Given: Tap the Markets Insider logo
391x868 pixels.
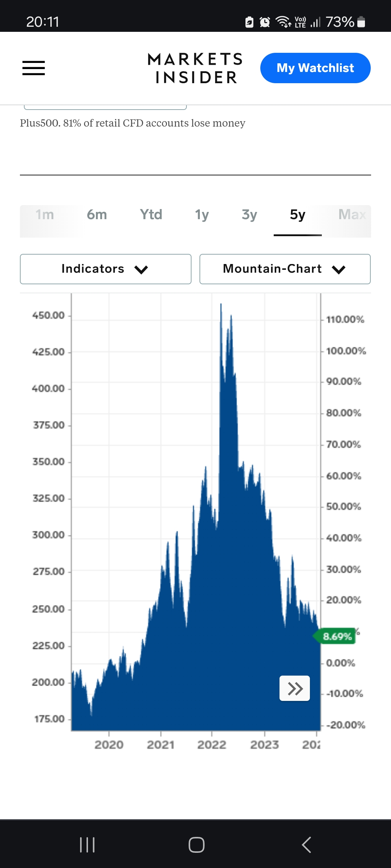Looking at the screenshot, I should point(195,68).
